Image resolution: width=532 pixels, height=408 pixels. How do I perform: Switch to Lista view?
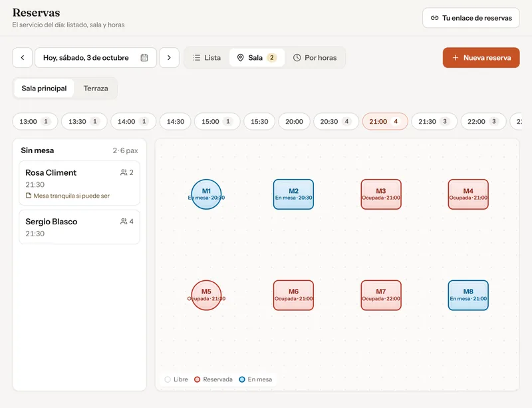point(207,58)
